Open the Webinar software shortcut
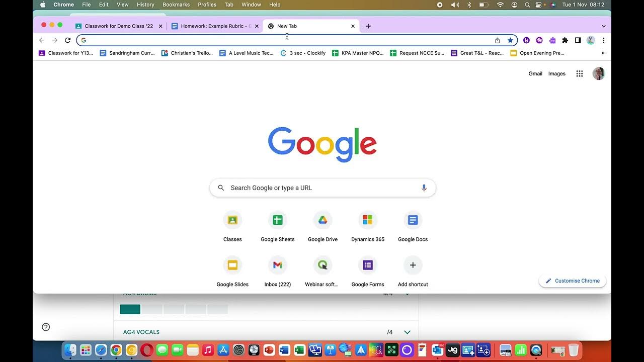 (x=323, y=271)
